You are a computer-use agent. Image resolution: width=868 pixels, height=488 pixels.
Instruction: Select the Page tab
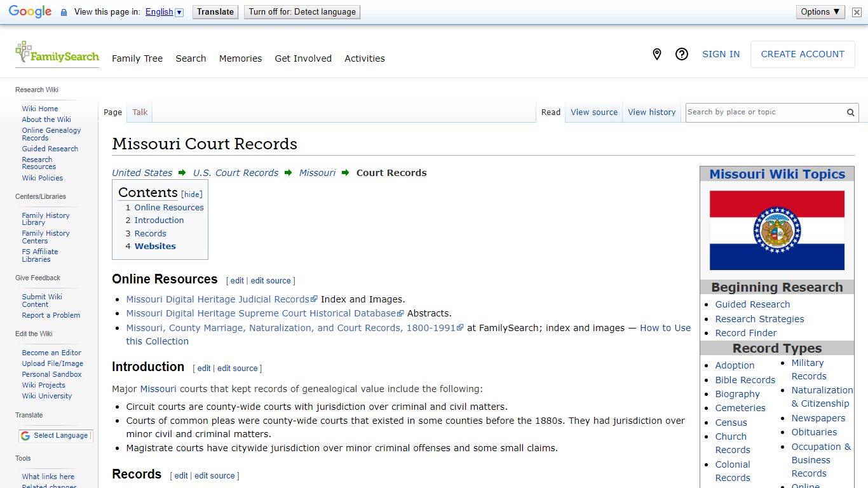click(x=112, y=112)
